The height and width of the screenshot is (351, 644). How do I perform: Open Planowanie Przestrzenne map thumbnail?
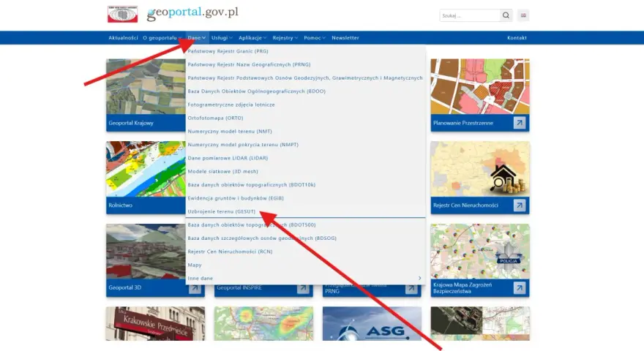point(480,86)
